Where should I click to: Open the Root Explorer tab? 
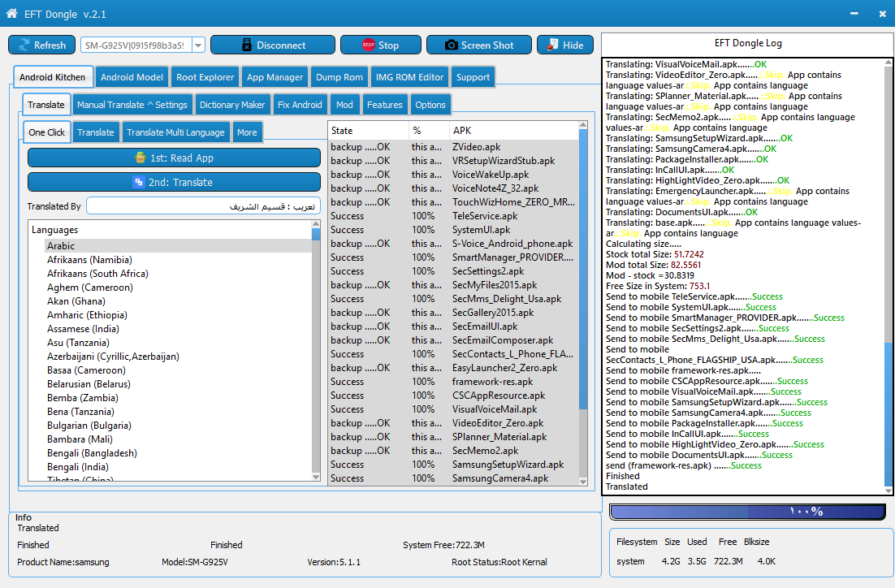click(205, 77)
